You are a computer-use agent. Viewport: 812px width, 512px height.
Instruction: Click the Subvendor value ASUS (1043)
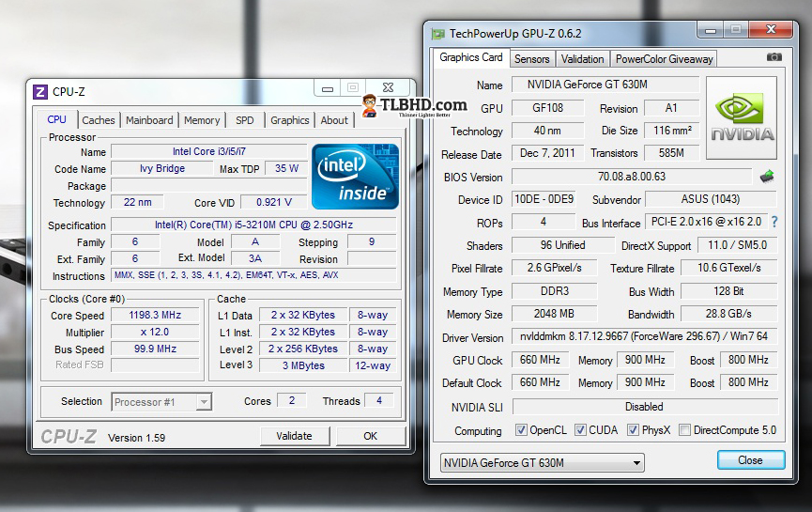point(711,199)
